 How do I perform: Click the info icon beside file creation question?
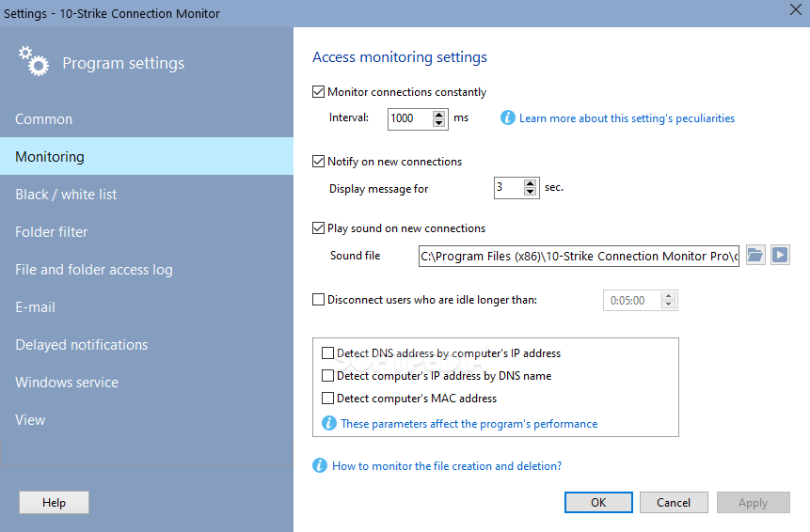pos(320,465)
